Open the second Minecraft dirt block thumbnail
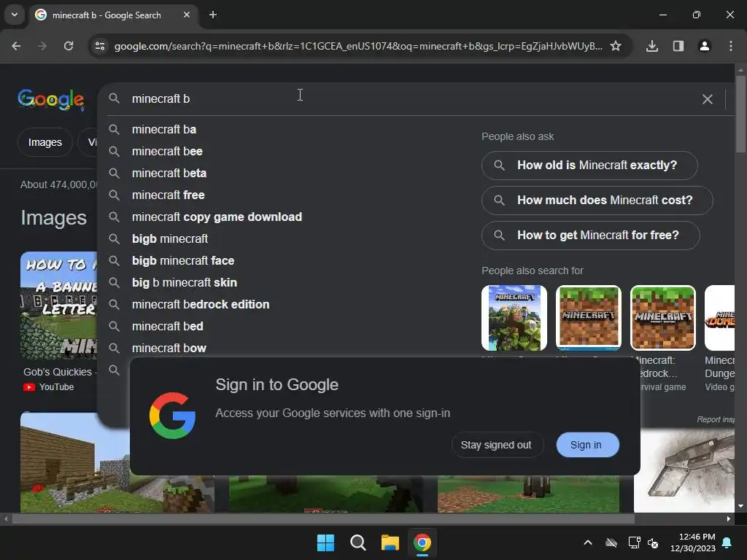 coord(589,318)
